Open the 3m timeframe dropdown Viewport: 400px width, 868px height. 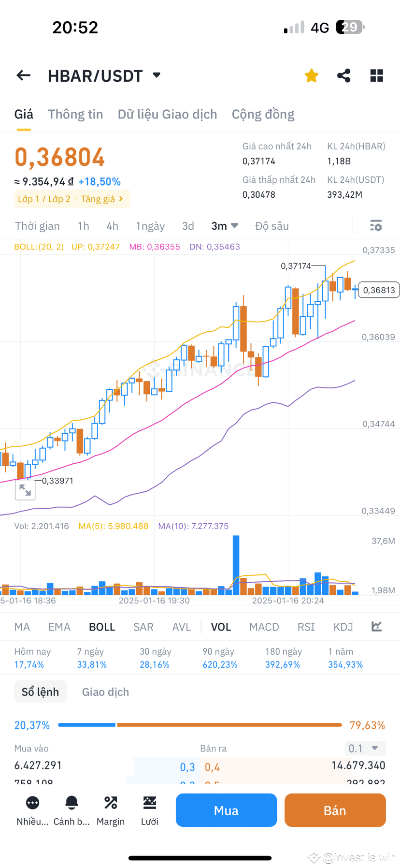[225, 225]
